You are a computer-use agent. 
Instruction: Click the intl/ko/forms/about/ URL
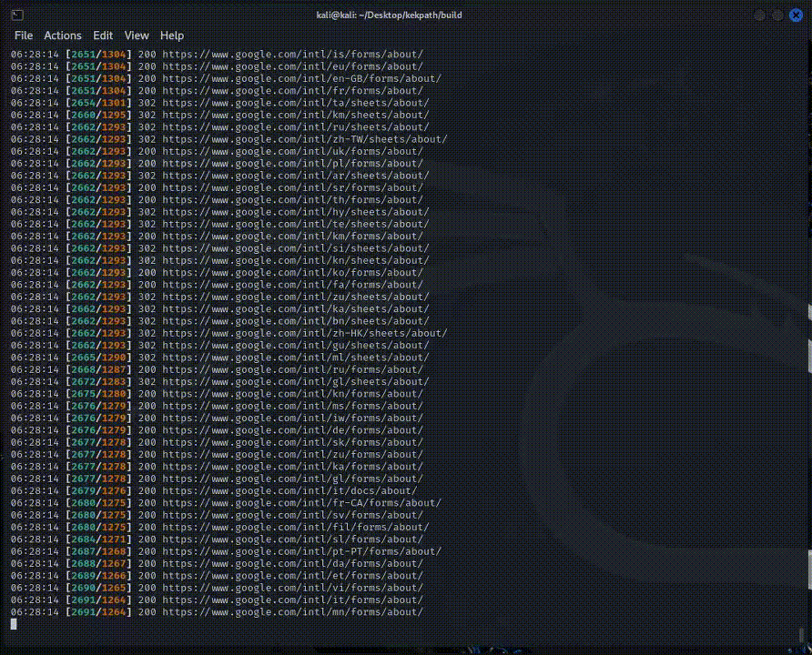click(x=292, y=272)
